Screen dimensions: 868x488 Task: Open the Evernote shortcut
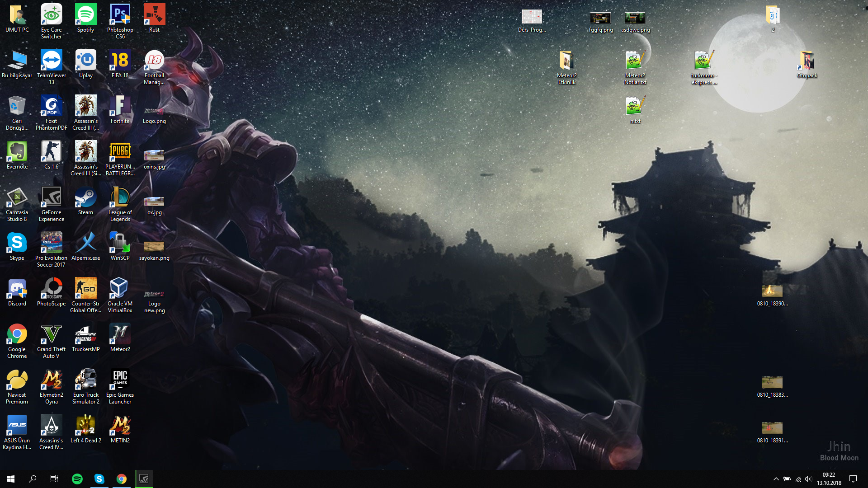point(17,155)
